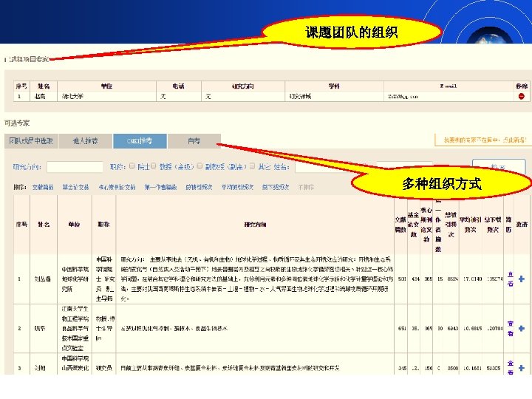Viewport: 532px width, 399px height.
Task: Switch to the 他人推荐 tab
Action: (85, 141)
